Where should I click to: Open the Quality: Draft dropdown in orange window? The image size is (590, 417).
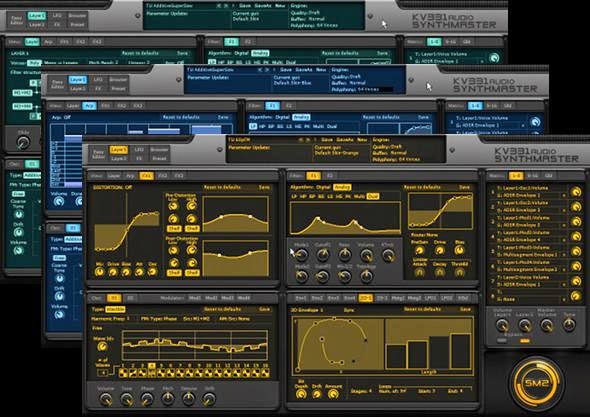coord(387,146)
